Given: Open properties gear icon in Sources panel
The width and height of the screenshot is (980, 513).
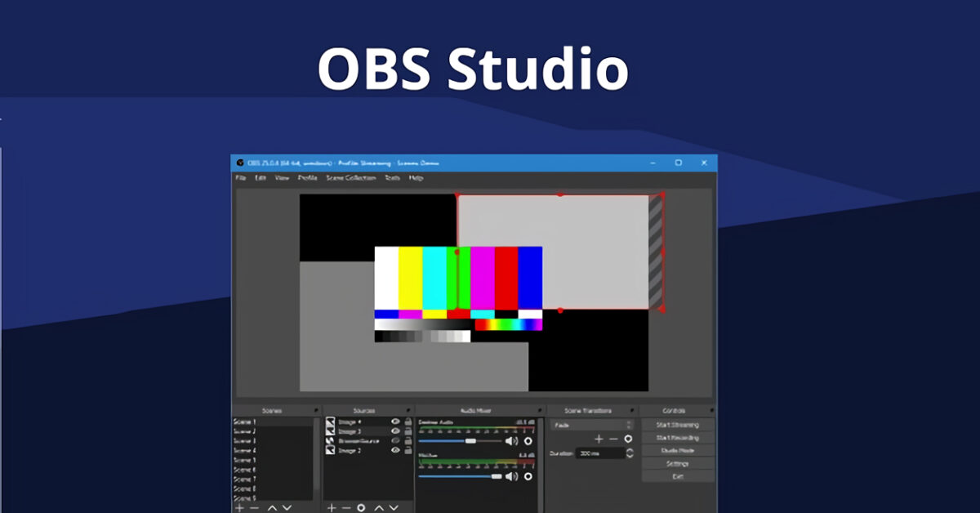Looking at the screenshot, I should [x=361, y=507].
